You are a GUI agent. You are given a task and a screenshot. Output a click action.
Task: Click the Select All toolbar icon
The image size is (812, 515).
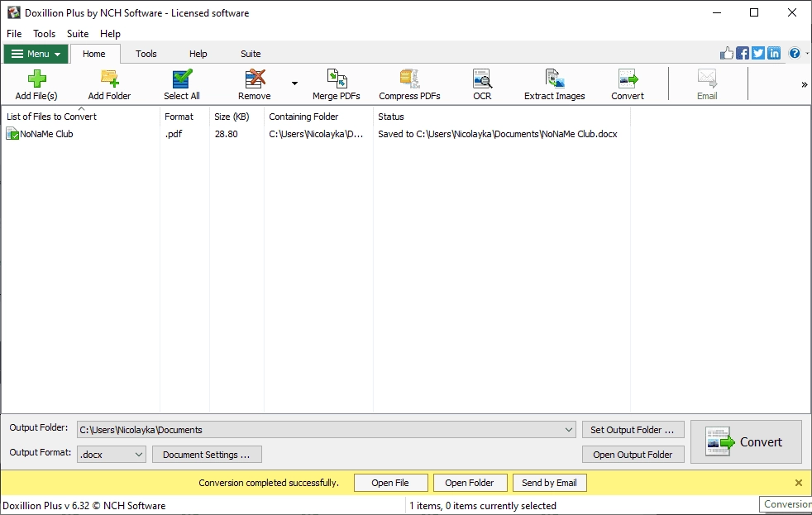pyautogui.click(x=182, y=84)
